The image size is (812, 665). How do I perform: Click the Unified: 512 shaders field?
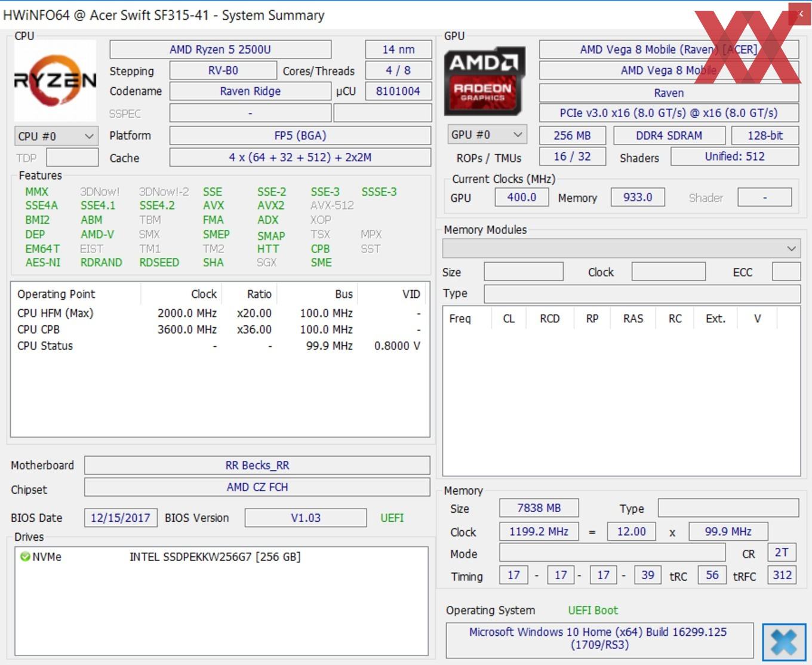pyautogui.click(x=734, y=156)
